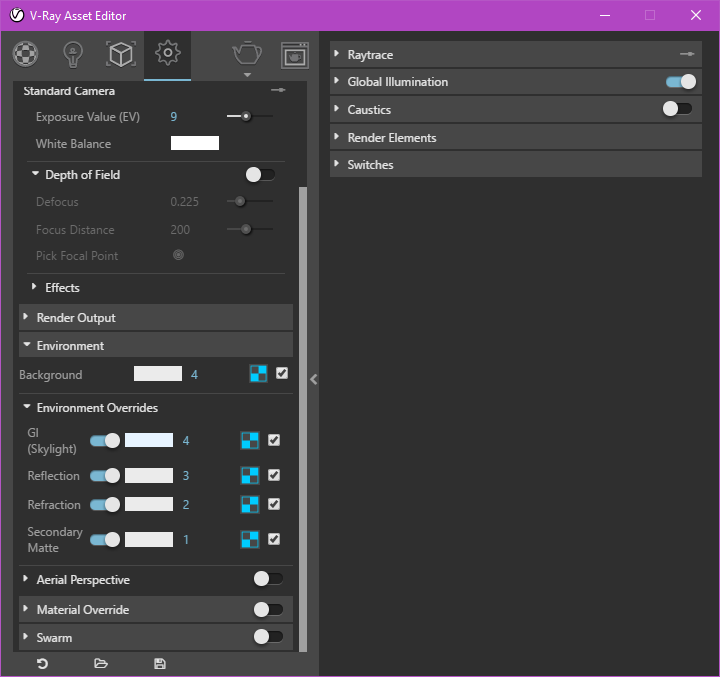Toggle Depth of Field switch
This screenshot has width=720, height=677.
coord(260,175)
